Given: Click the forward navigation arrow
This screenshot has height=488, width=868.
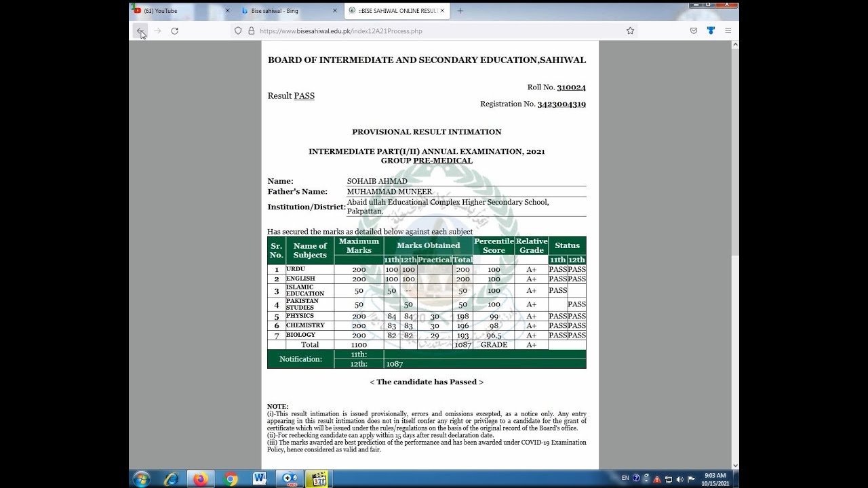Looking at the screenshot, I should coord(157,30).
